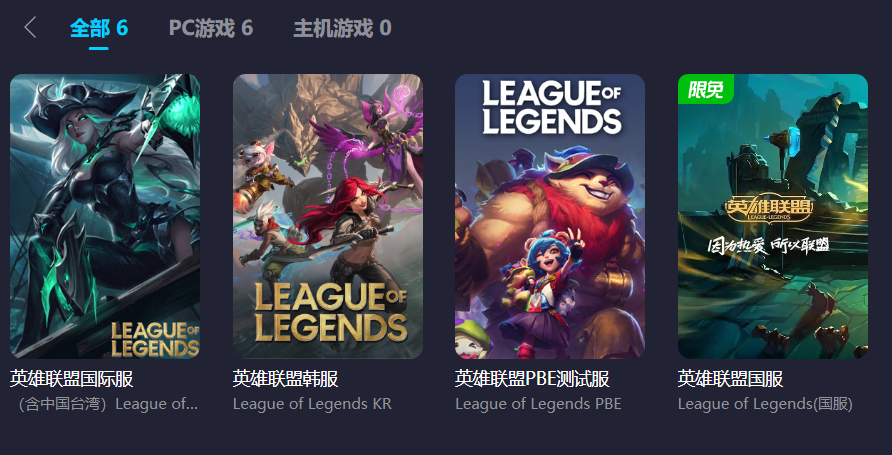Screen dimensions: 892x455
Task: Click the League of Legends KR subtitle
Action: click(312, 404)
